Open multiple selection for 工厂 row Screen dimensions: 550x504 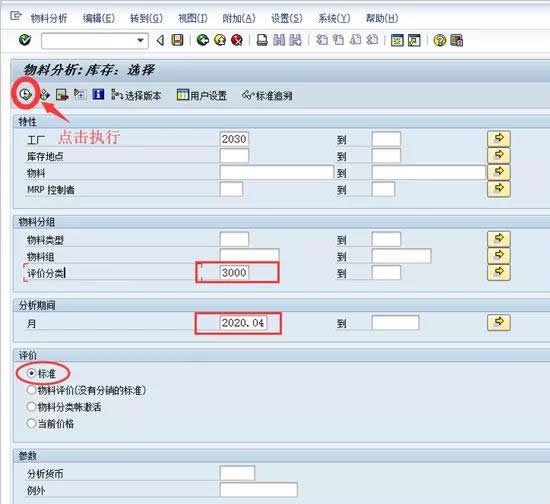click(x=499, y=139)
